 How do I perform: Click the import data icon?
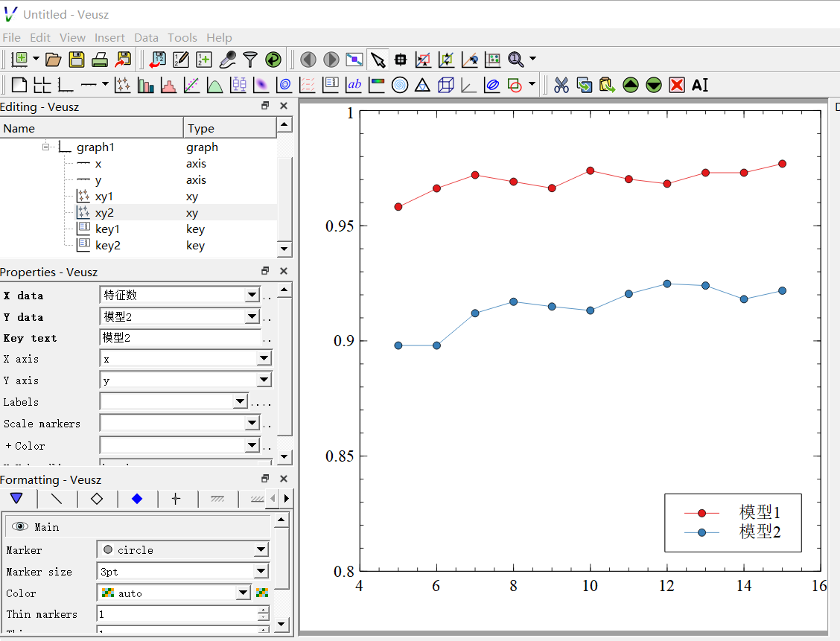158,60
